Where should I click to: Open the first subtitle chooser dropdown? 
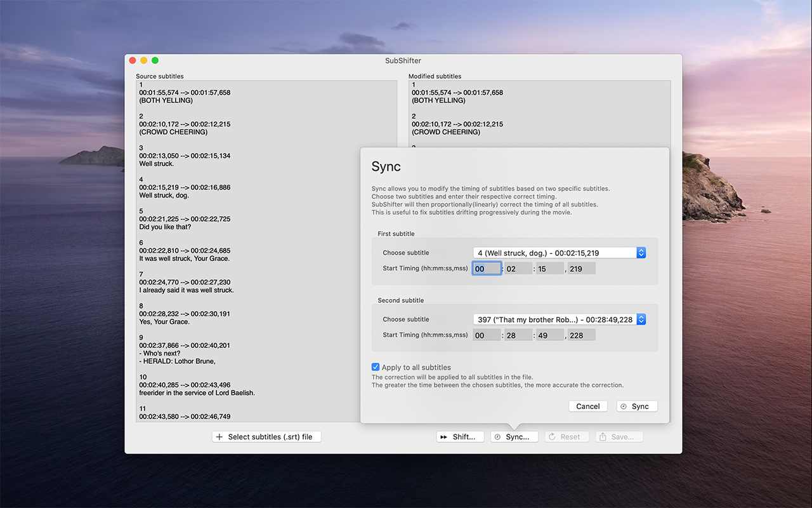(x=559, y=253)
